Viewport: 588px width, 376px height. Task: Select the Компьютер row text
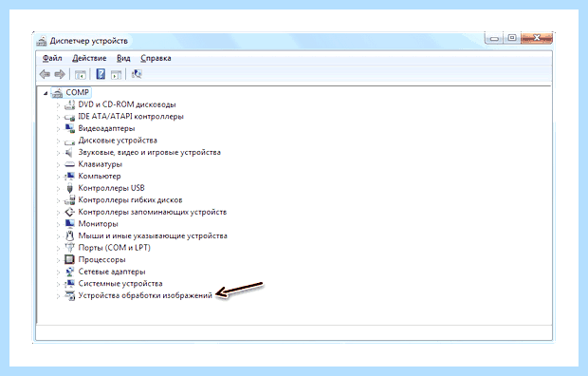click(x=100, y=177)
